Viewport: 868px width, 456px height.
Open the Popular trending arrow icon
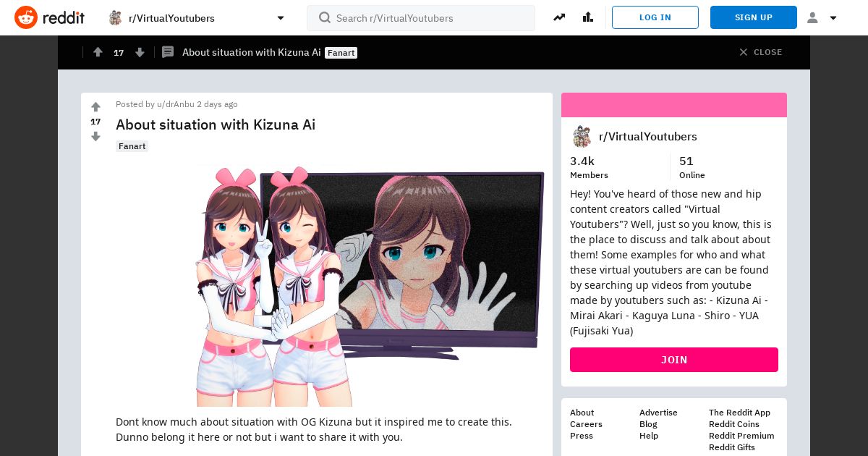(x=559, y=17)
